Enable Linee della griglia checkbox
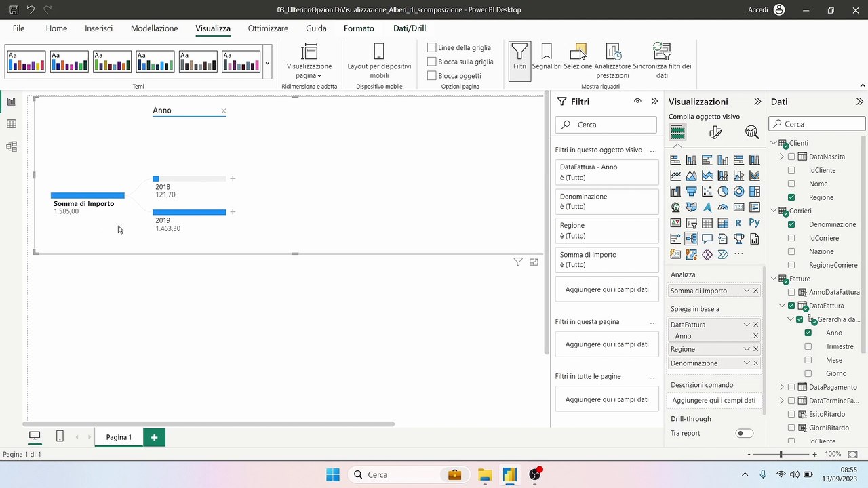 click(x=432, y=47)
